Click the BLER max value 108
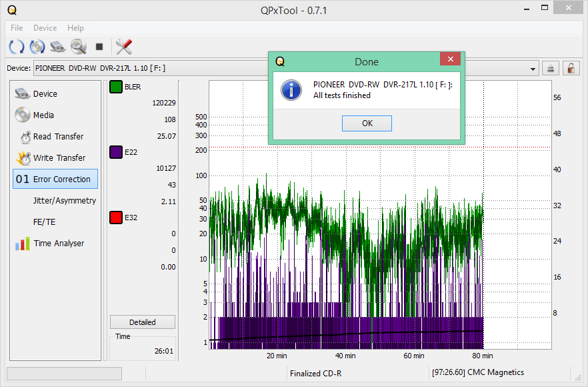The image size is (588, 387). (170, 119)
